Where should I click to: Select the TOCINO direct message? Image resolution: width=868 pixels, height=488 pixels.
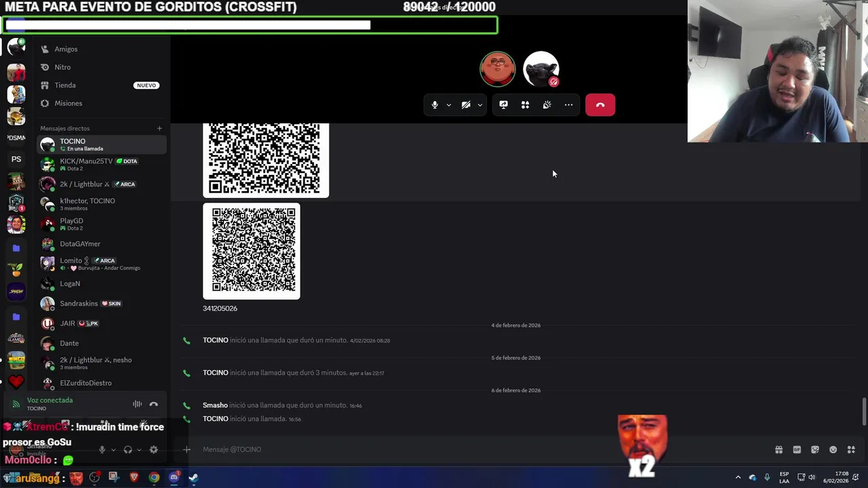[x=102, y=144]
